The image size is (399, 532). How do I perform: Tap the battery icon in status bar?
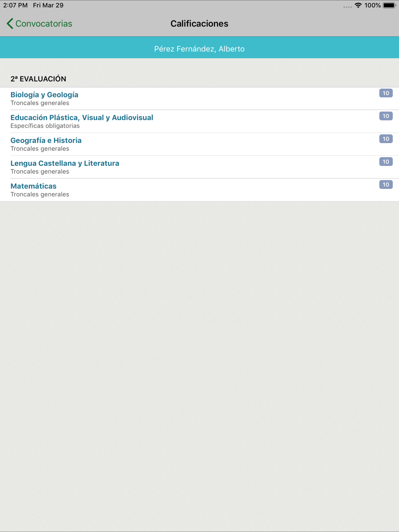(389, 5)
